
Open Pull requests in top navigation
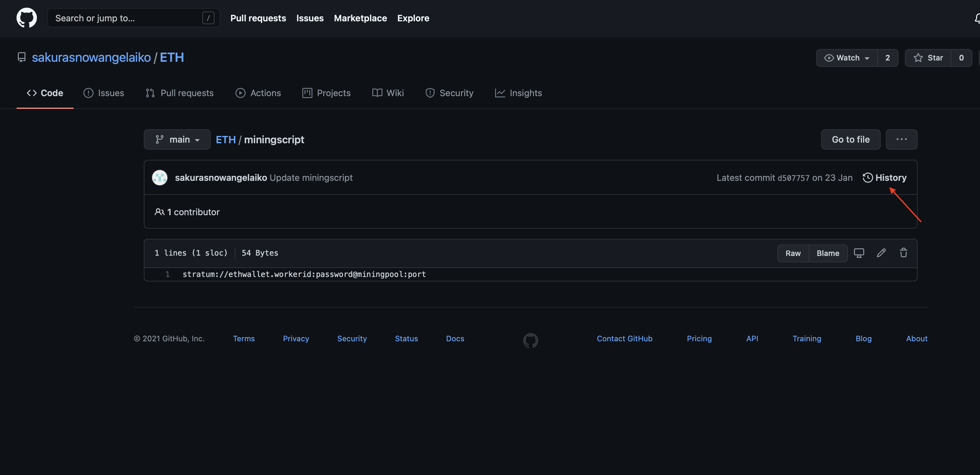(x=258, y=18)
